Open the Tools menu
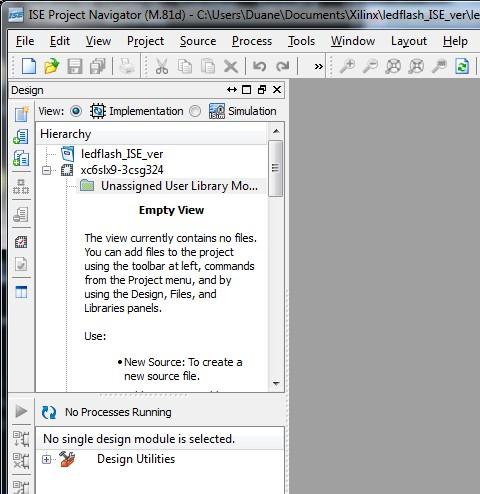480x494 pixels. (301, 41)
